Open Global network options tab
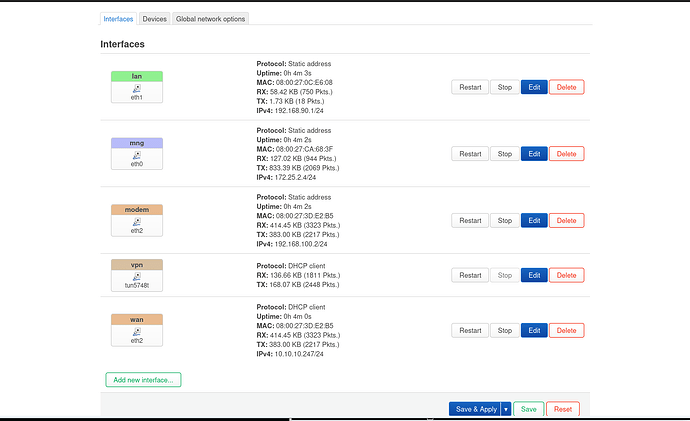 click(210, 19)
